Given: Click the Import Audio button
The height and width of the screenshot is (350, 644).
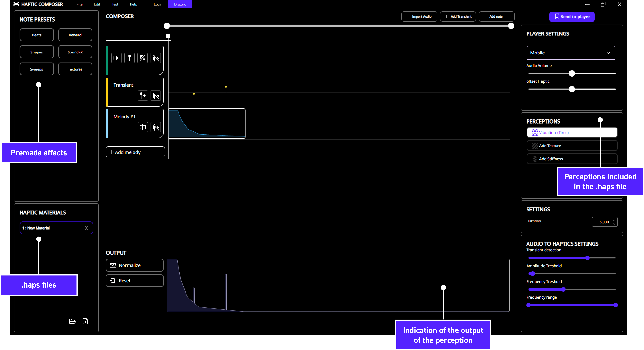Looking at the screenshot, I should 419,17.
